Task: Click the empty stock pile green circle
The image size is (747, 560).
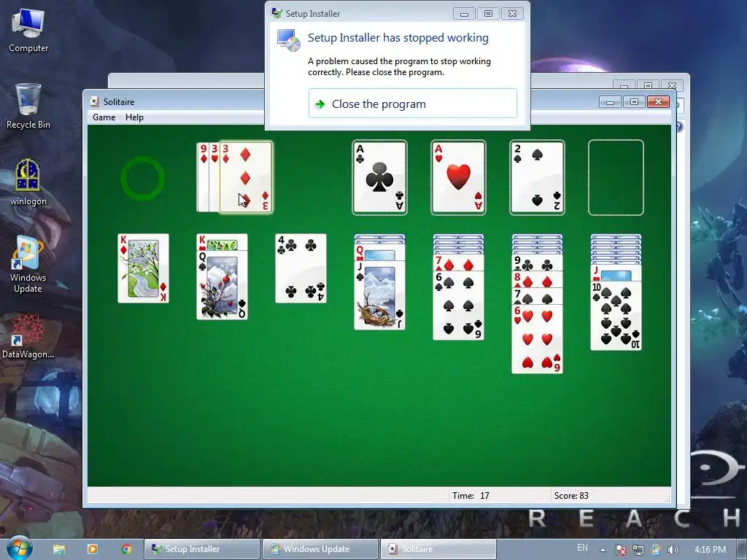Action: pyautogui.click(x=143, y=178)
